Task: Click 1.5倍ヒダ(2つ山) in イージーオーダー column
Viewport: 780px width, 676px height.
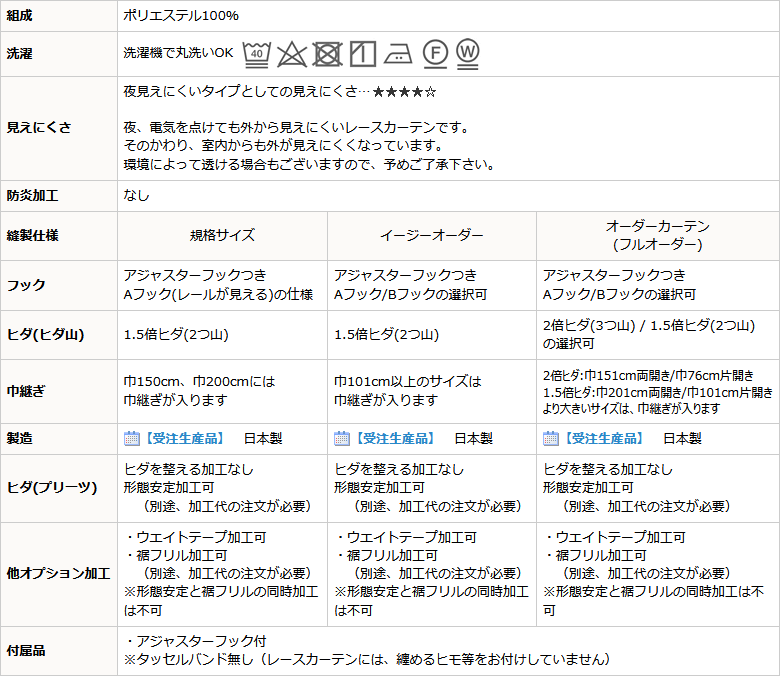Action: [387, 335]
